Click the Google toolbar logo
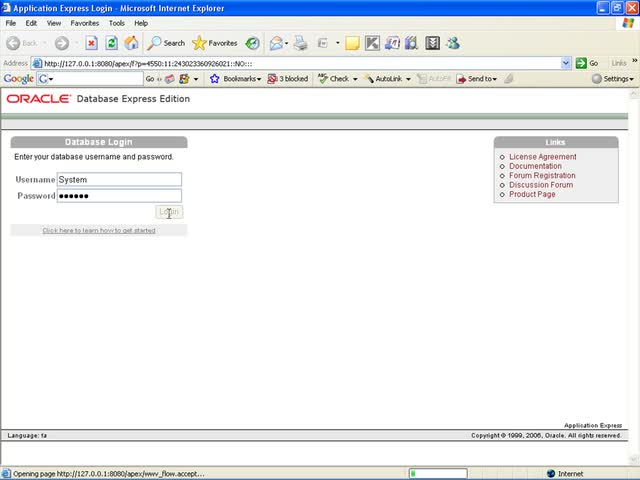640x480 pixels. tap(19, 79)
